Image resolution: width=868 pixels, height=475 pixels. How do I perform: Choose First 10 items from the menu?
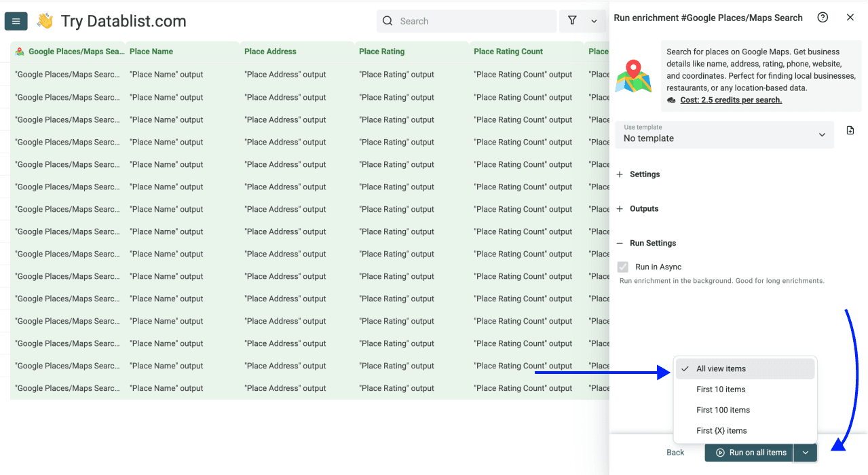coord(721,389)
